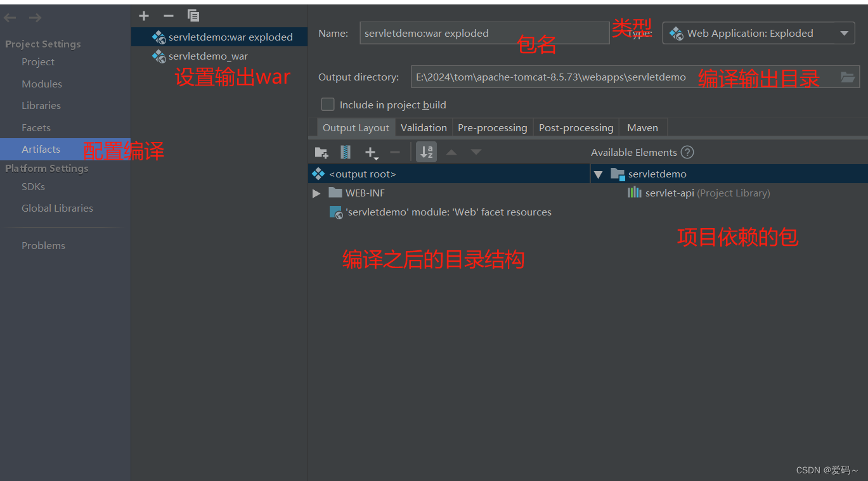Click the back navigation arrow
The image size is (868, 481).
[x=10, y=18]
